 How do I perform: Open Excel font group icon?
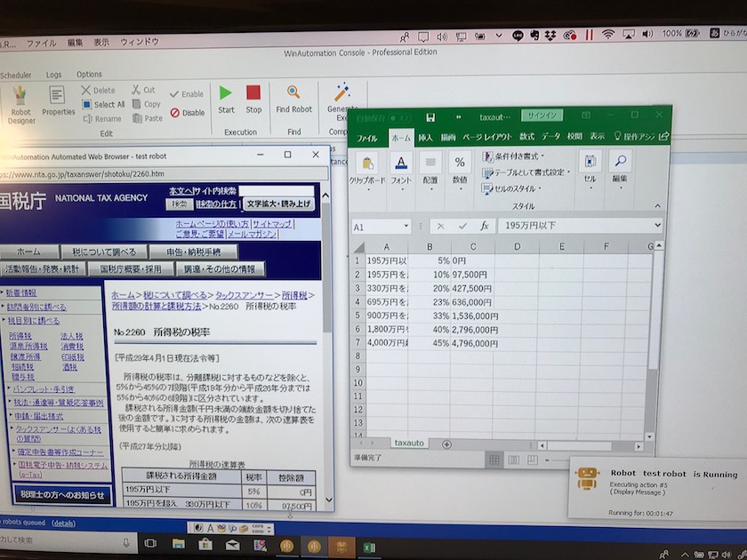pos(401,164)
